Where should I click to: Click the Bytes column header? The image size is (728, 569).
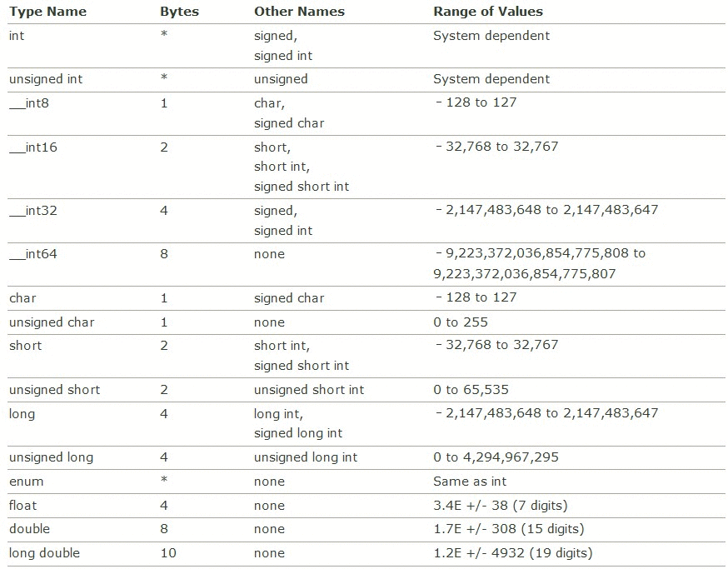tap(179, 12)
